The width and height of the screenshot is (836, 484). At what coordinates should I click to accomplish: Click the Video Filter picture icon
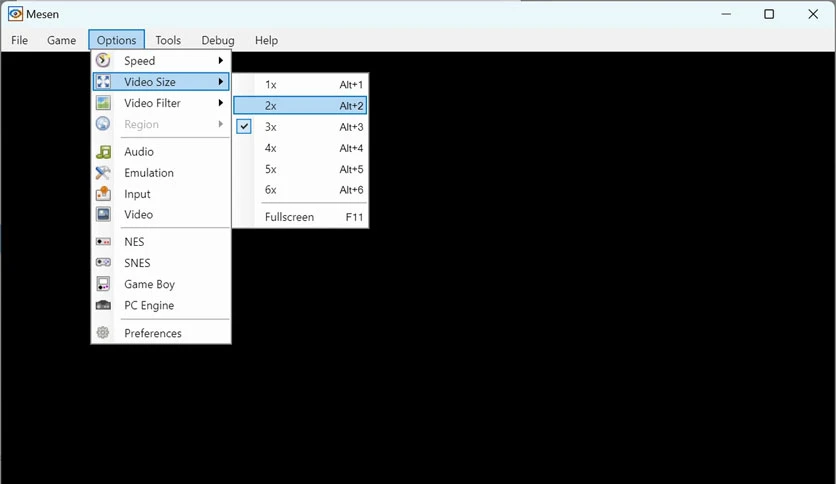click(x=103, y=103)
